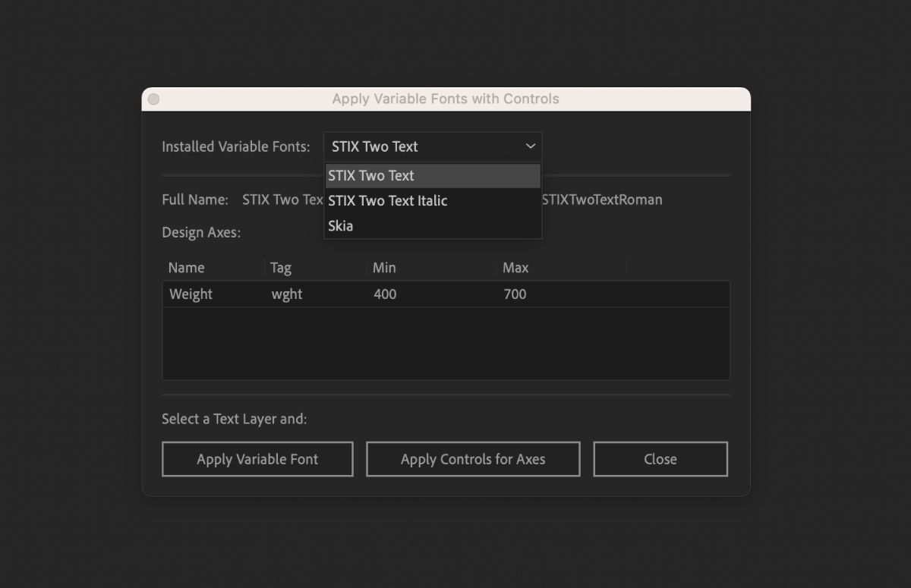Choose the highlighted "STIX Two Text" option
Screen dimensions: 911x588
point(370,175)
